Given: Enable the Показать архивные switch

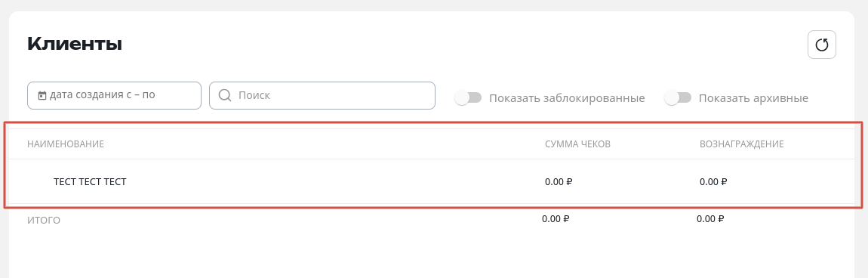Looking at the screenshot, I should tap(678, 98).
